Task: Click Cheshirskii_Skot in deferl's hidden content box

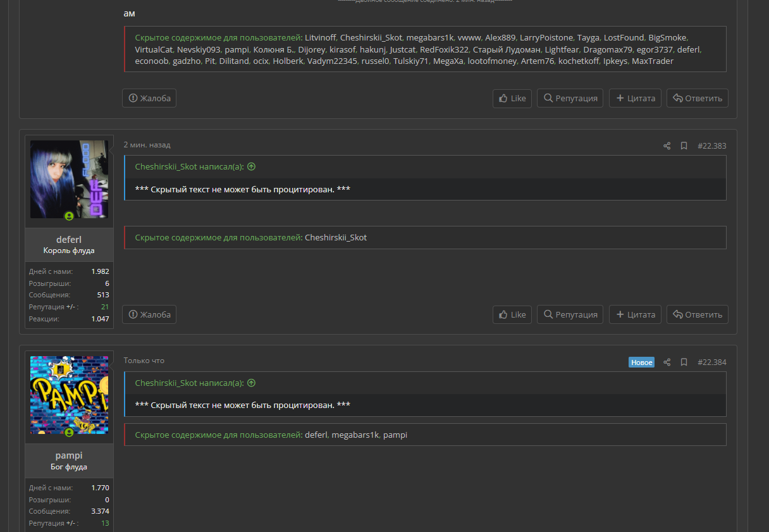Action: (336, 238)
